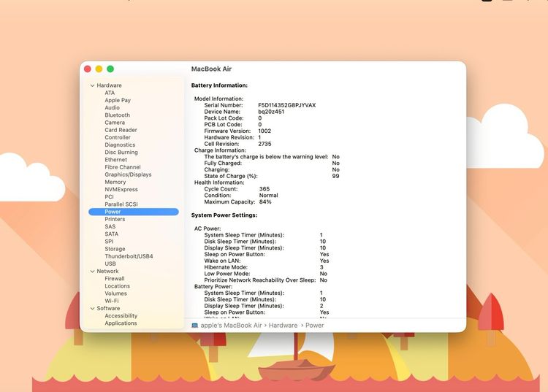Click apple's MacBook Air in path bar

click(232, 326)
